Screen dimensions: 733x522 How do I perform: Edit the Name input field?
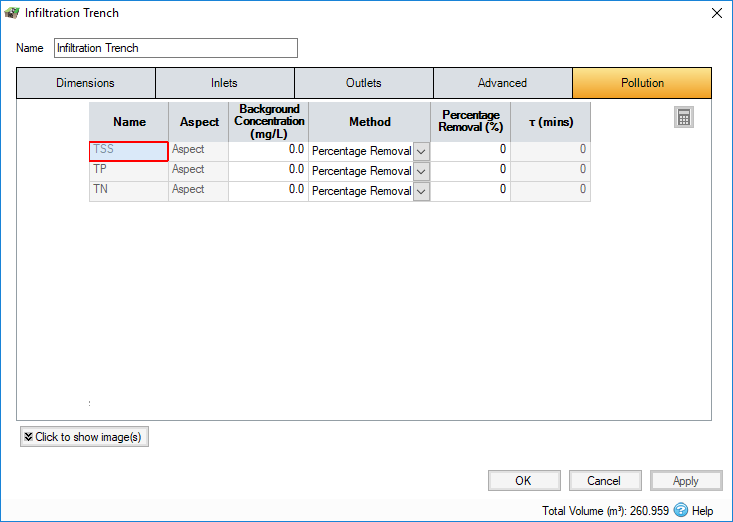pyautogui.click(x=176, y=48)
